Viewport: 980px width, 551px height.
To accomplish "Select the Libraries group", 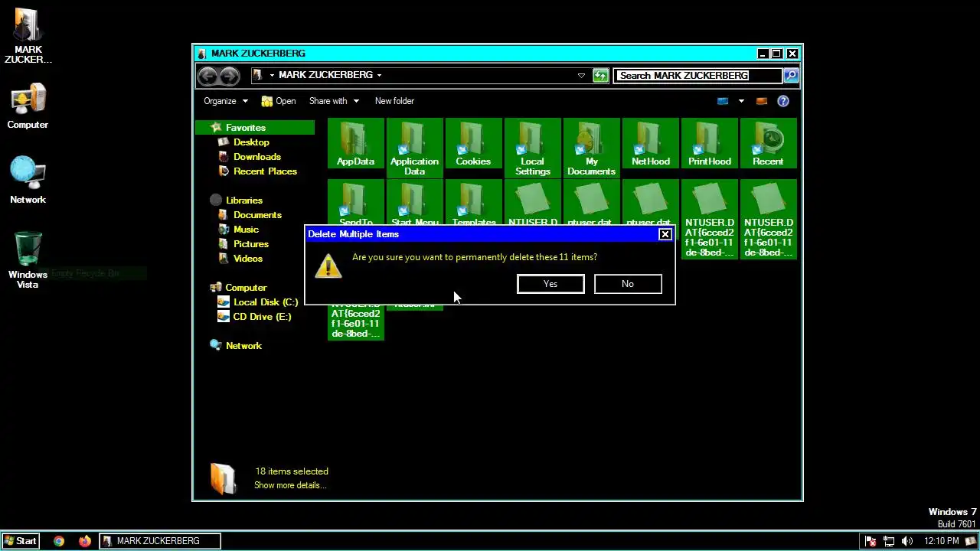I will 243,201.
